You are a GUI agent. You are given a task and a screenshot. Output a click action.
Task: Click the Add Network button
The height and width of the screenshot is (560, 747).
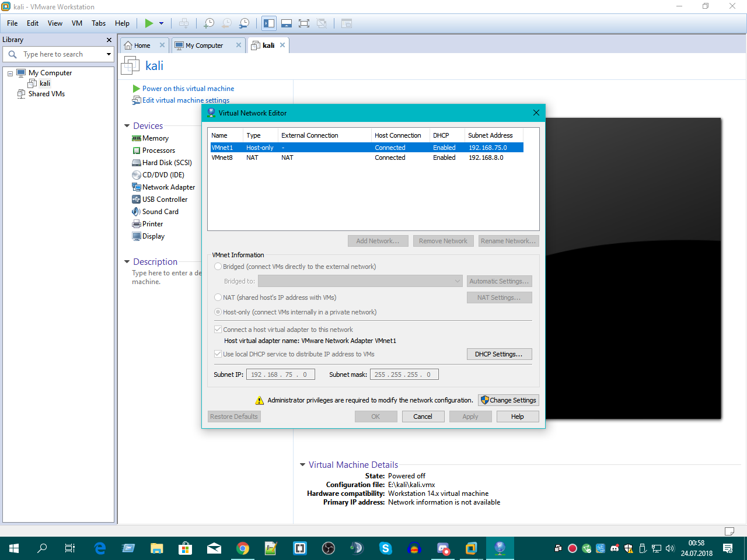pos(378,241)
